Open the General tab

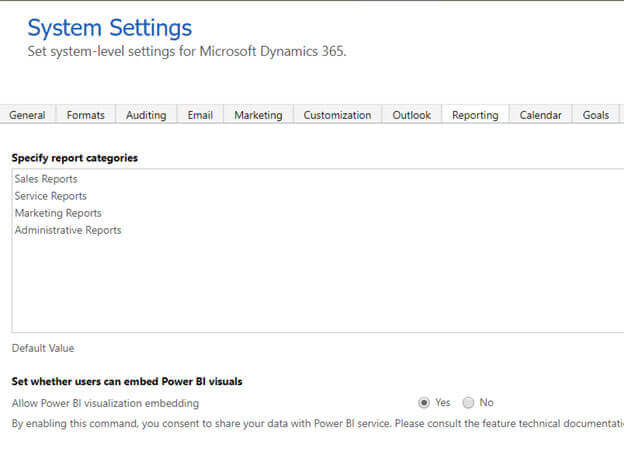[x=27, y=115]
